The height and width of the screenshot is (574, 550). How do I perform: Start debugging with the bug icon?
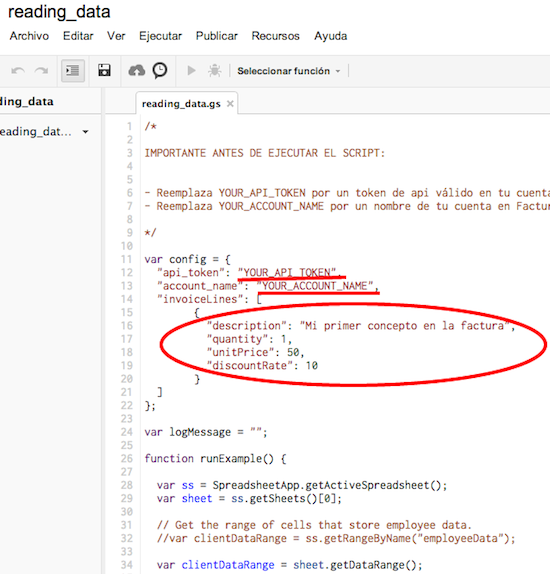pos(215,70)
